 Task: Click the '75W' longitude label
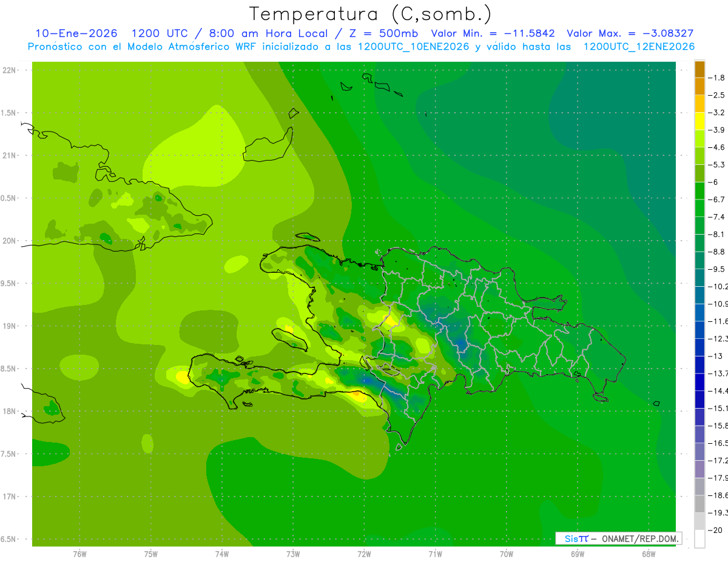150,553
